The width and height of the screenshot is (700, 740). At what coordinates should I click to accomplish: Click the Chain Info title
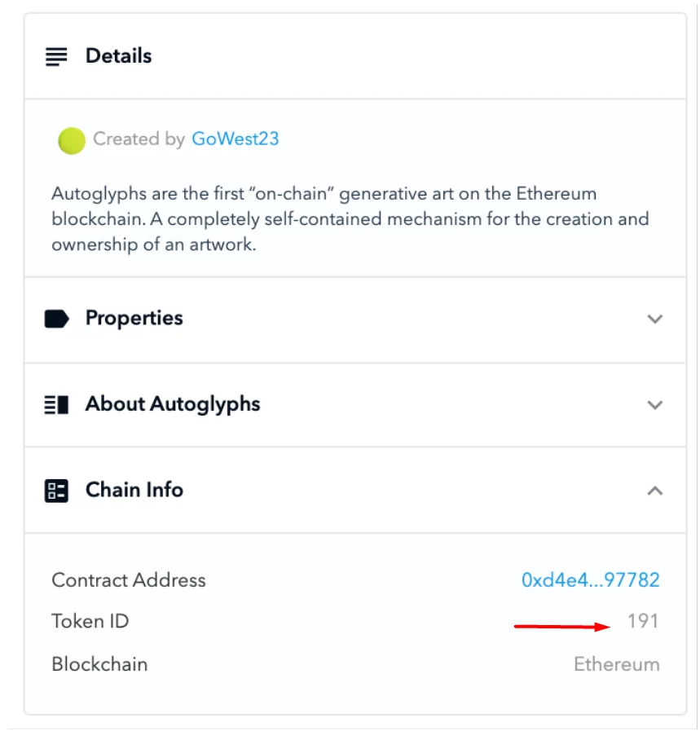pos(134,490)
